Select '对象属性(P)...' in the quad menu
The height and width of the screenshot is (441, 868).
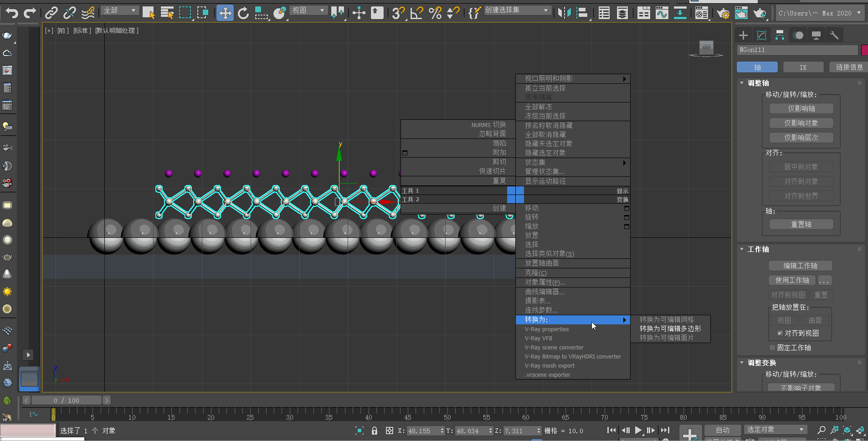pyautogui.click(x=573, y=282)
